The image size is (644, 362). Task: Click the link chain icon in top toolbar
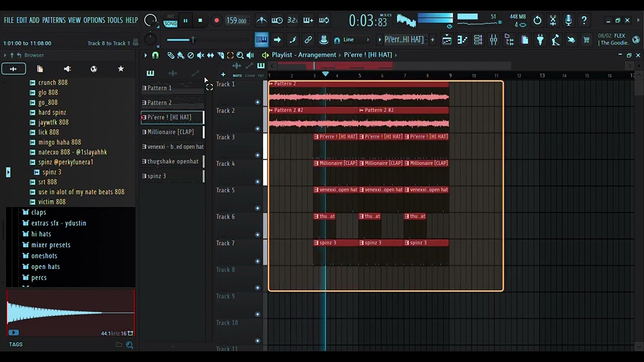(x=308, y=40)
